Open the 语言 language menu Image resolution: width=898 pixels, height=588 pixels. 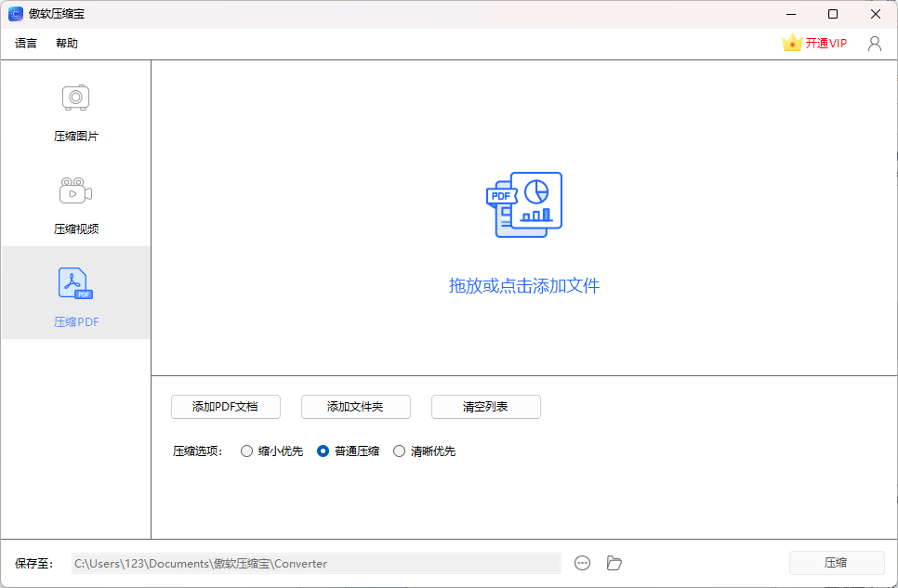click(x=26, y=43)
